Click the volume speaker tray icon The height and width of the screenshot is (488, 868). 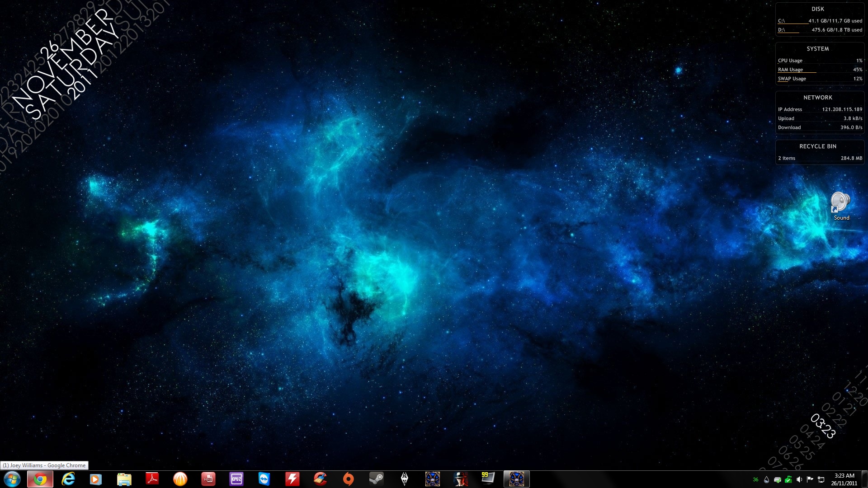(799, 479)
